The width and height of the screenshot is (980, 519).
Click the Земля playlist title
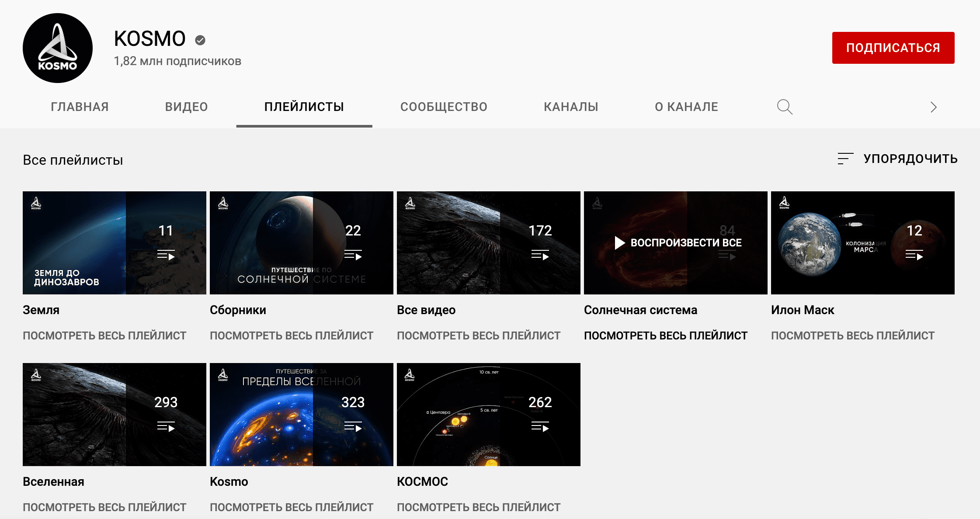coord(41,310)
